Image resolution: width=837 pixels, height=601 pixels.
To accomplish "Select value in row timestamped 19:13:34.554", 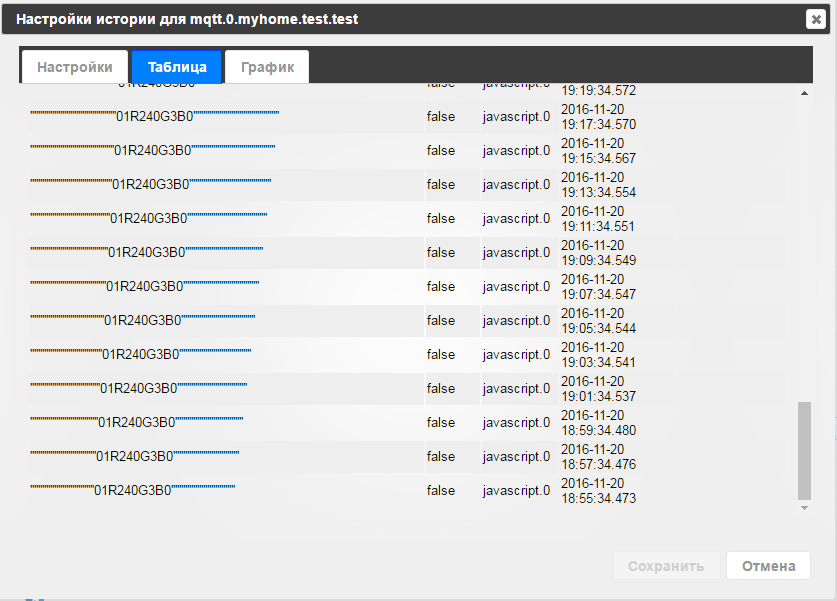I will 151,184.
